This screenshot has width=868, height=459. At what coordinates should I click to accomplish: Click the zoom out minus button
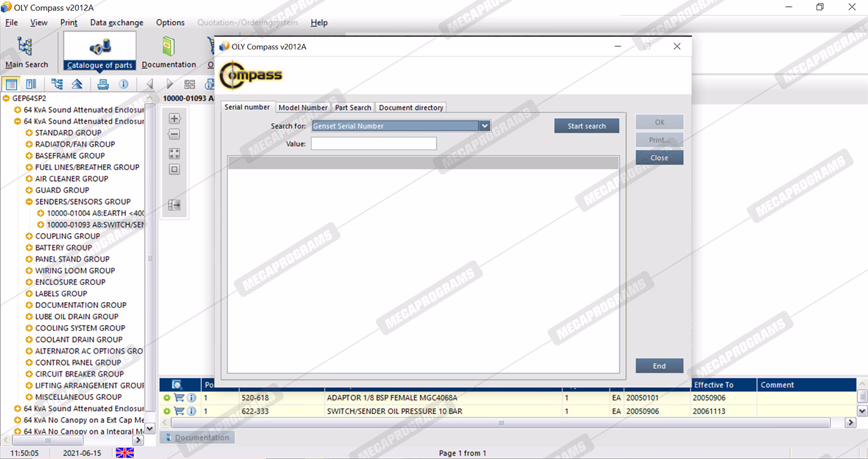click(175, 134)
